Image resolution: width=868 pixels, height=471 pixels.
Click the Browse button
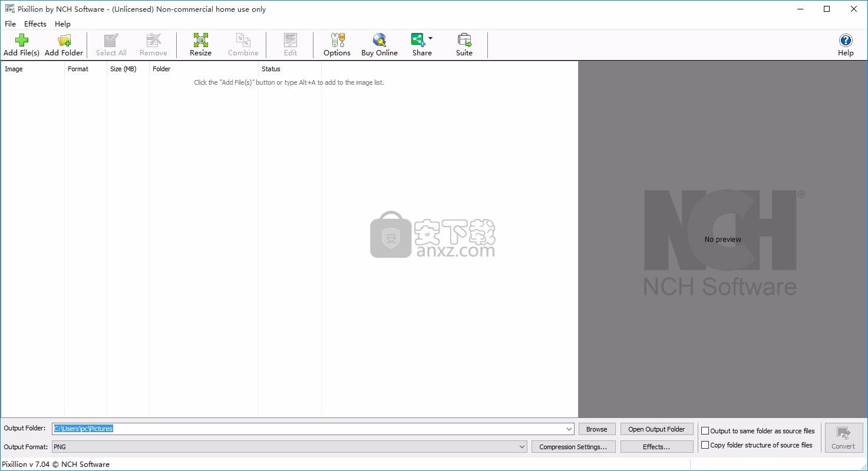pyautogui.click(x=597, y=429)
